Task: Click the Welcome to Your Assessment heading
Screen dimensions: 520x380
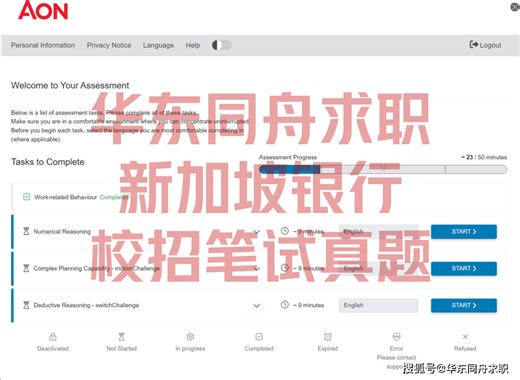Action: click(70, 85)
